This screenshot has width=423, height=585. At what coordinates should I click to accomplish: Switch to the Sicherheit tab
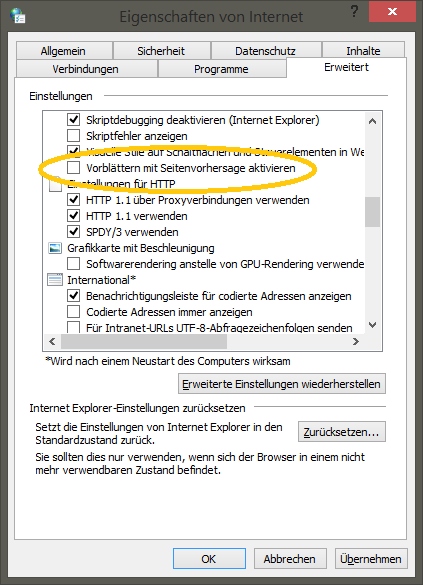[161, 51]
